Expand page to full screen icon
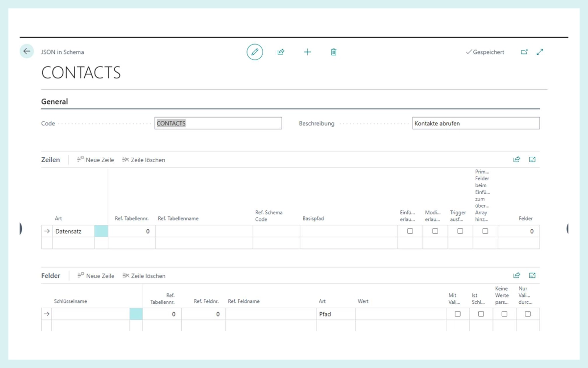Image resolution: width=588 pixels, height=368 pixels. (540, 52)
